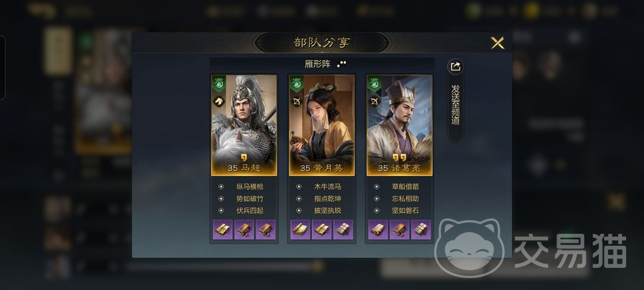Tap the archer bow icon on 黄月英's card

click(296, 101)
